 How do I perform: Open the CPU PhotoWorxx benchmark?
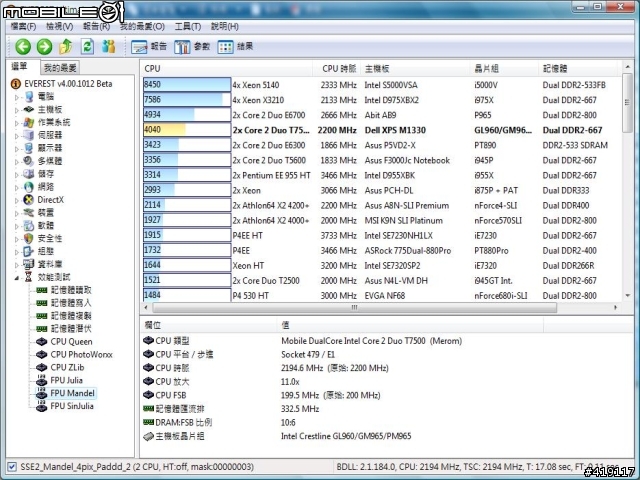point(74,354)
